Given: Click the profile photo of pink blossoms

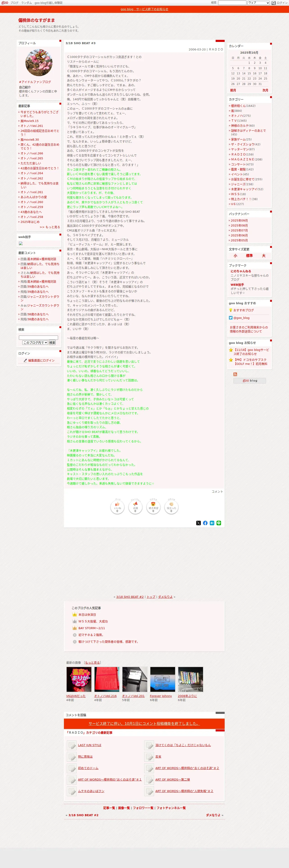Looking at the screenshot, I should (x=39, y=63).
